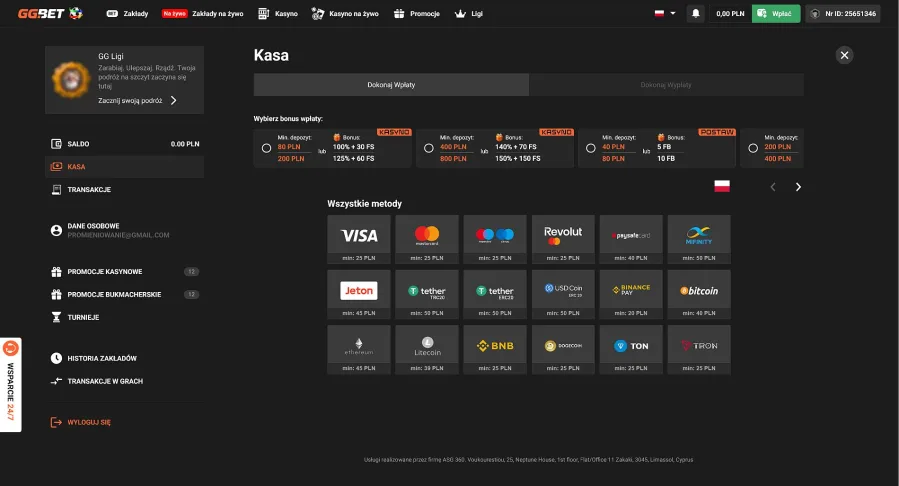Open the 24/7 support widget
899x486 pixels.
click(10, 384)
